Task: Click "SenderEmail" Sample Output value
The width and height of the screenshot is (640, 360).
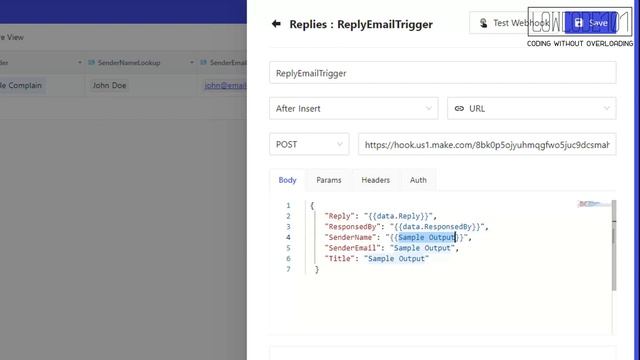Action: point(422,248)
